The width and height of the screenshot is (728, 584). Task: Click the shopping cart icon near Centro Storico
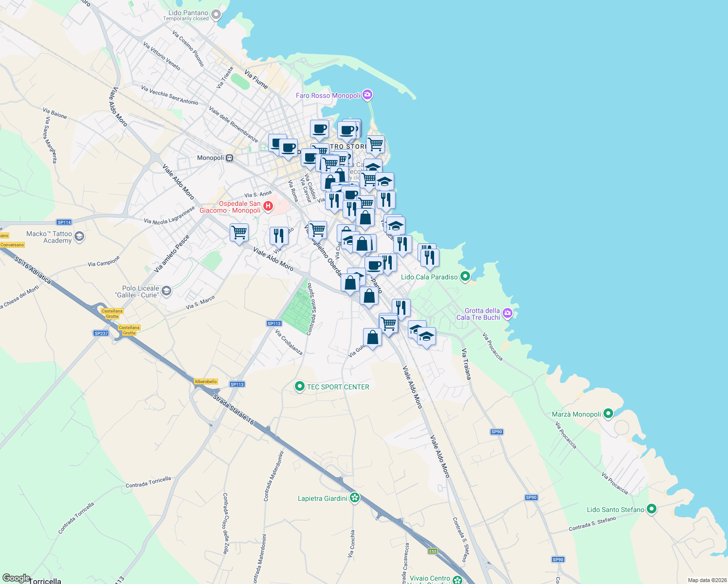point(375,144)
